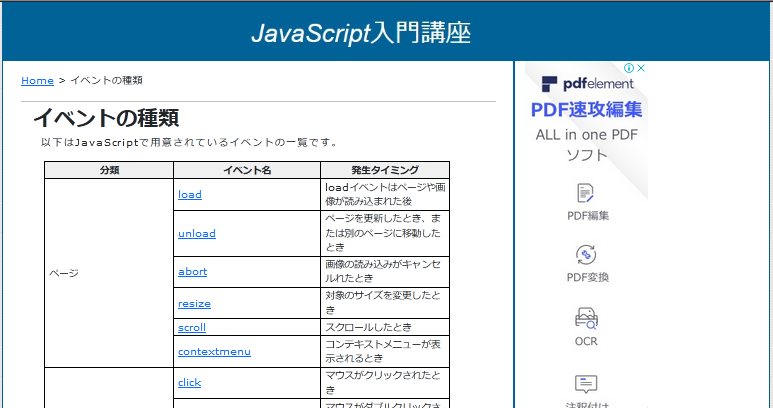Click the PDF変換 label in ad
This screenshot has width=773, height=408.
coord(588,277)
